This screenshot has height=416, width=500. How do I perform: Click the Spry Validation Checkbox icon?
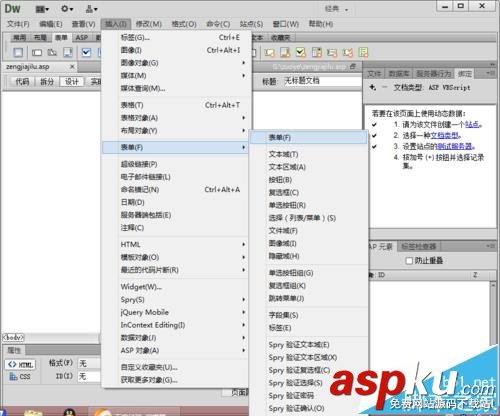[301, 52]
